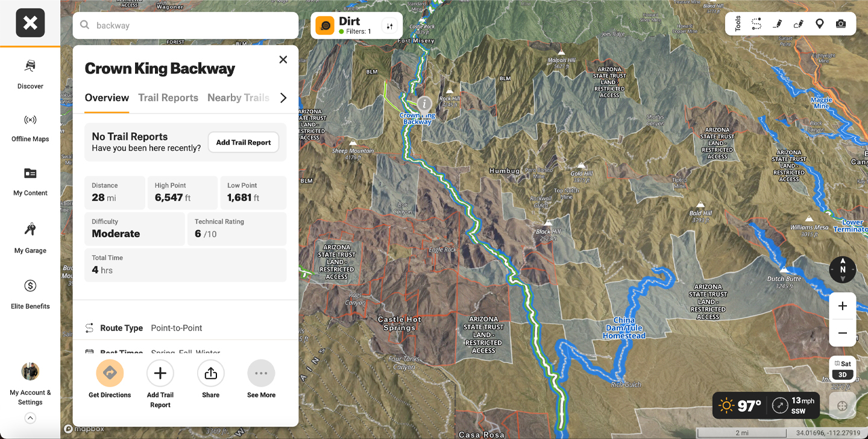Click the Mapbox logo
Image resolution: width=868 pixels, height=439 pixels.
point(84,429)
